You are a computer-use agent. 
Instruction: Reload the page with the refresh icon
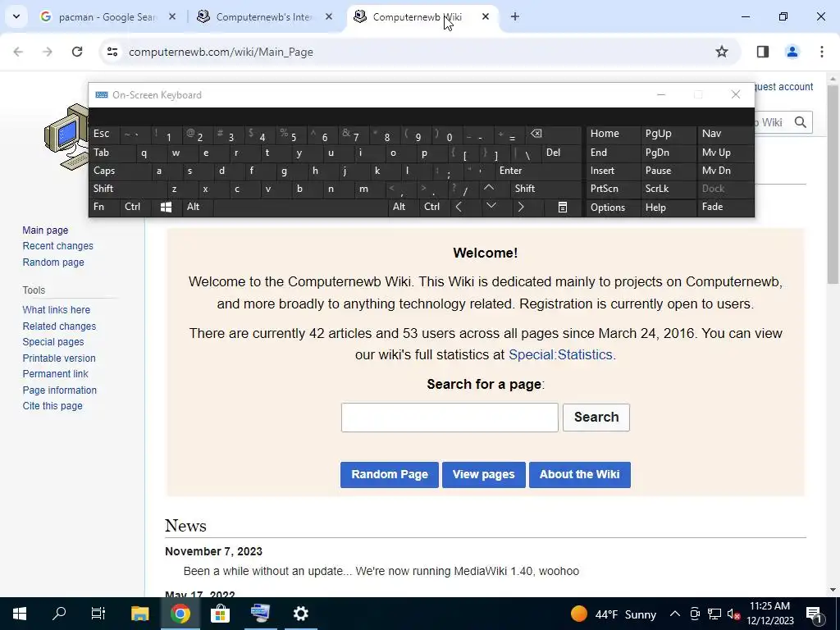pyautogui.click(x=77, y=52)
